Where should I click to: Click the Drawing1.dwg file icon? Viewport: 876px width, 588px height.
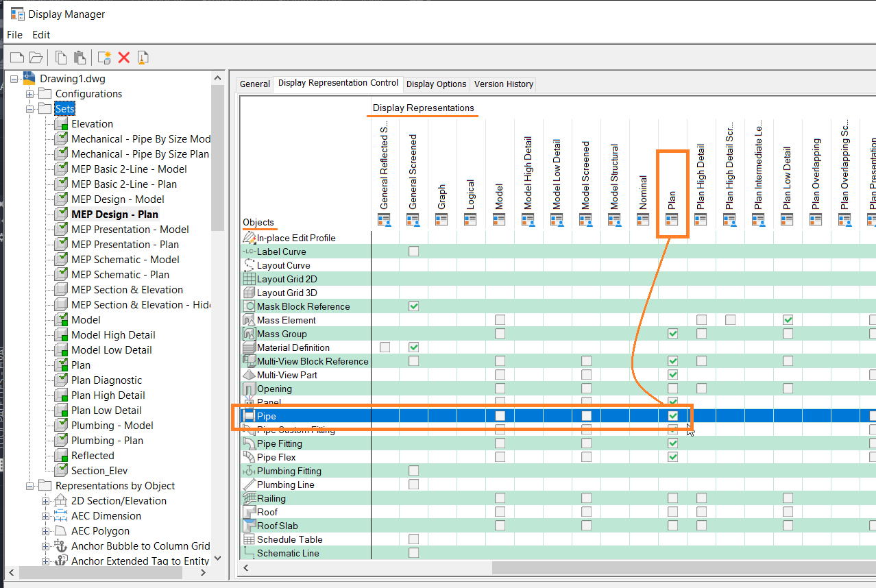coord(29,78)
